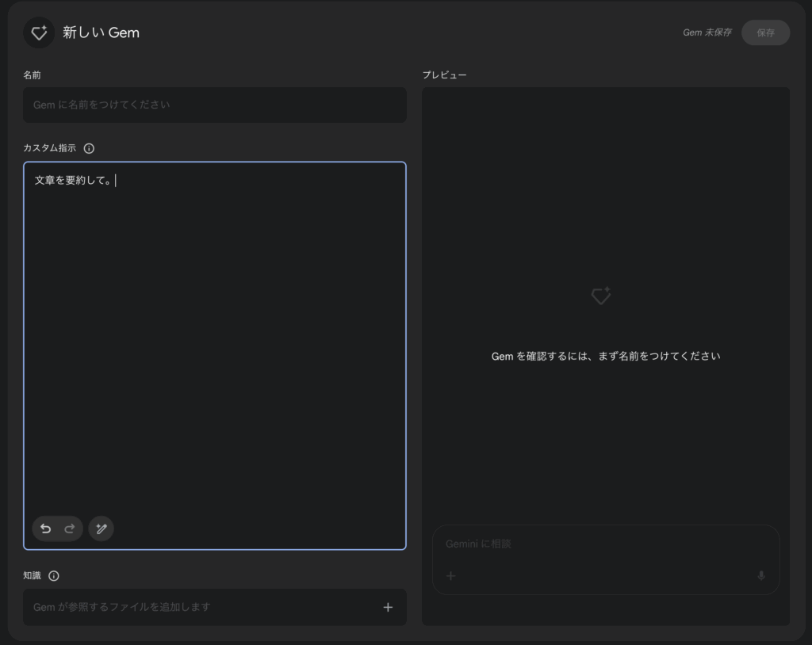
Task: Click the plus icon in preview chat box
Action: (x=450, y=576)
